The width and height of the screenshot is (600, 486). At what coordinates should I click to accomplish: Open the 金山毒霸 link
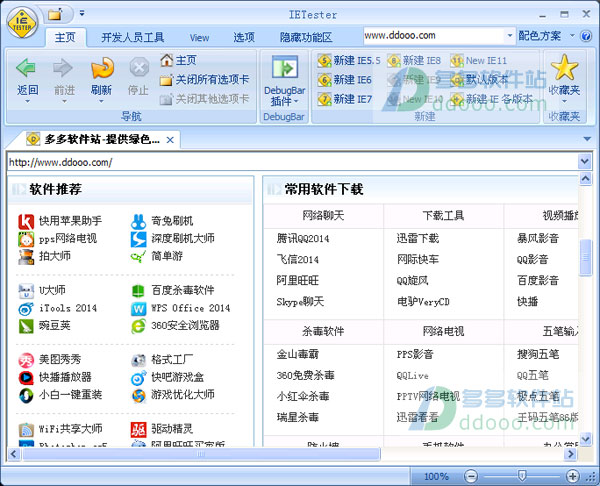pyautogui.click(x=297, y=354)
